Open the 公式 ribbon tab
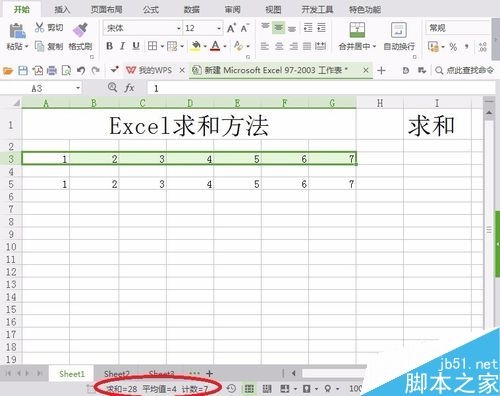The width and height of the screenshot is (500, 396). coord(151,9)
